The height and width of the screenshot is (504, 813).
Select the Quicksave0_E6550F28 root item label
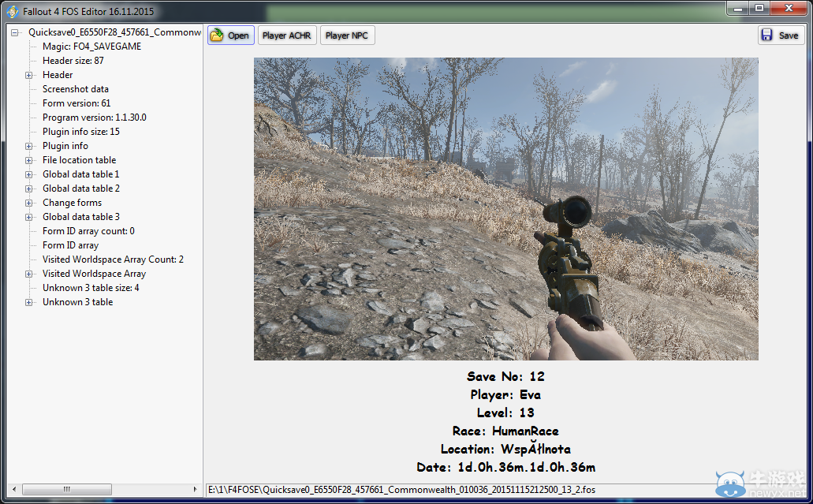114,32
